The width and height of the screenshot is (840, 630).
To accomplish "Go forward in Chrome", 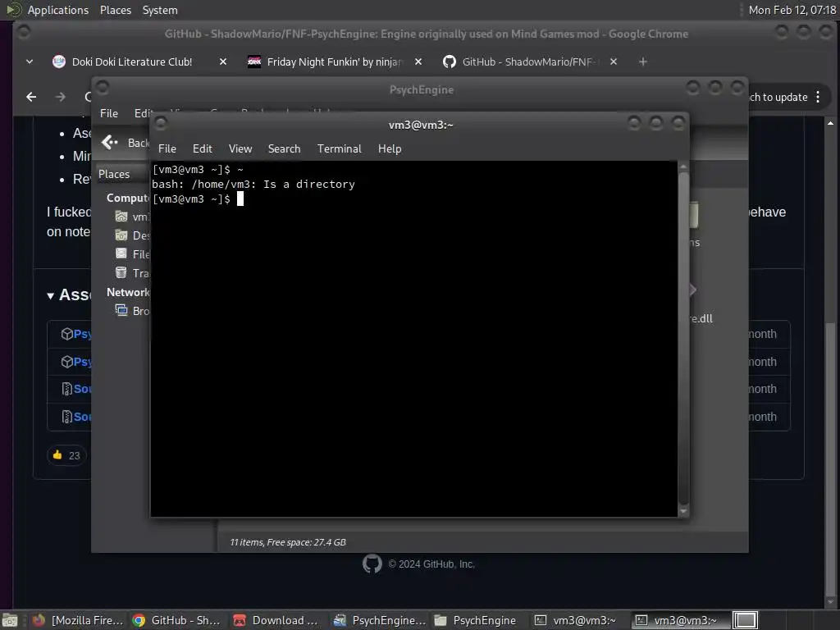I will pyautogui.click(x=61, y=97).
